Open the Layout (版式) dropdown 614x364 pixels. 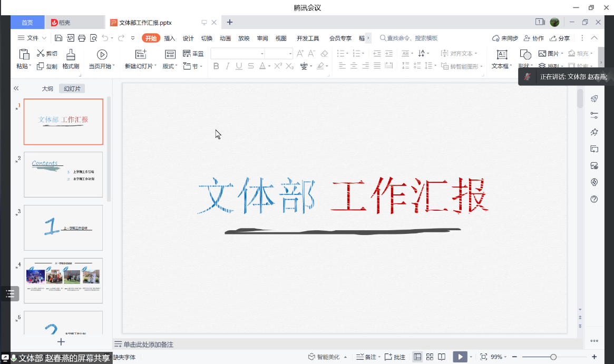pyautogui.click(x=170, y=66)
